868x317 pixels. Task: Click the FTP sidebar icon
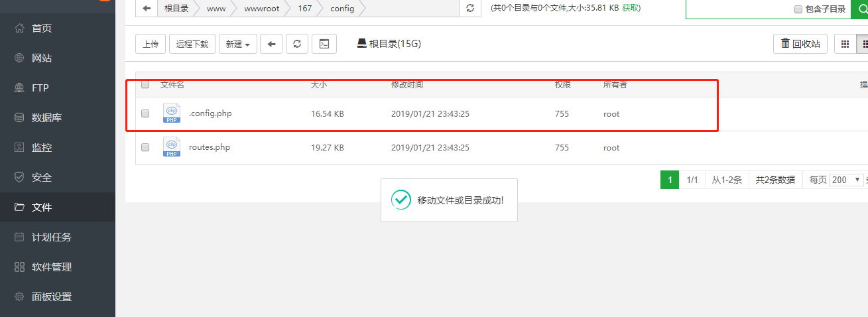tap(19, 88)
